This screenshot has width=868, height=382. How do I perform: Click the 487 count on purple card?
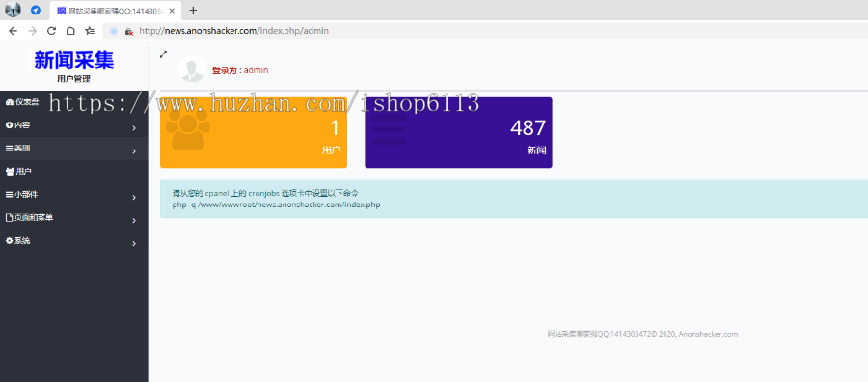tap(529, 128)
